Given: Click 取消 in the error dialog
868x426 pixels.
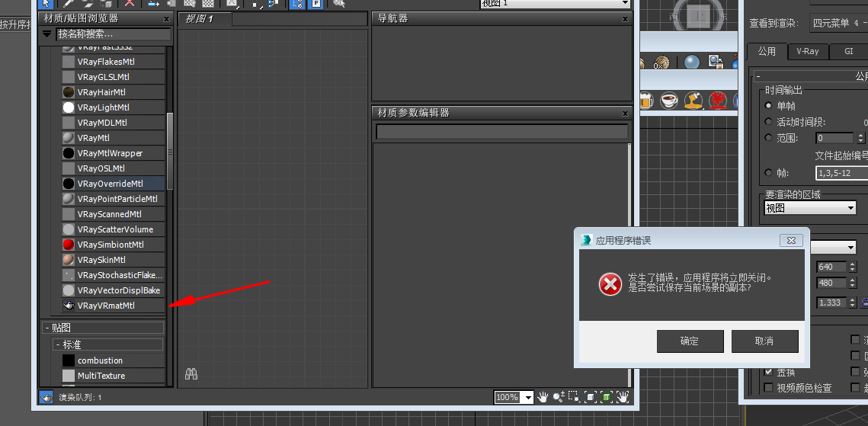Looking at the screenshot, I should click(764, 341).
